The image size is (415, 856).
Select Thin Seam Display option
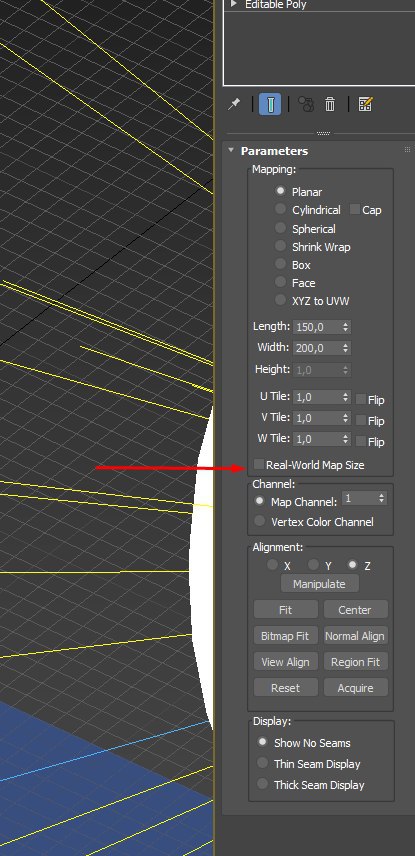[x=263, y=763]
